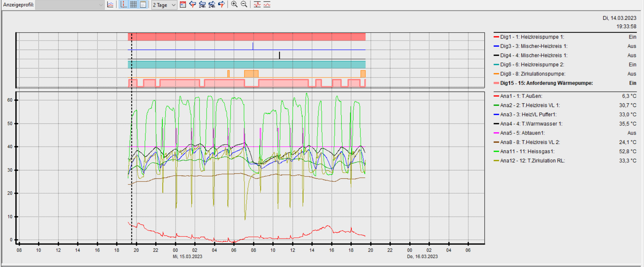Open the 2 Tage time range dropdown

[164, 5]
